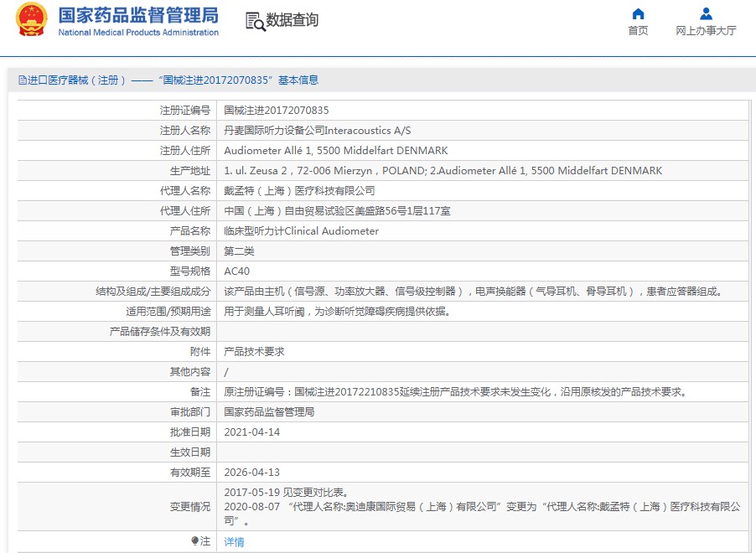Select expiry date 2026-04-13
756x553 pixels.
click(251, 473)
